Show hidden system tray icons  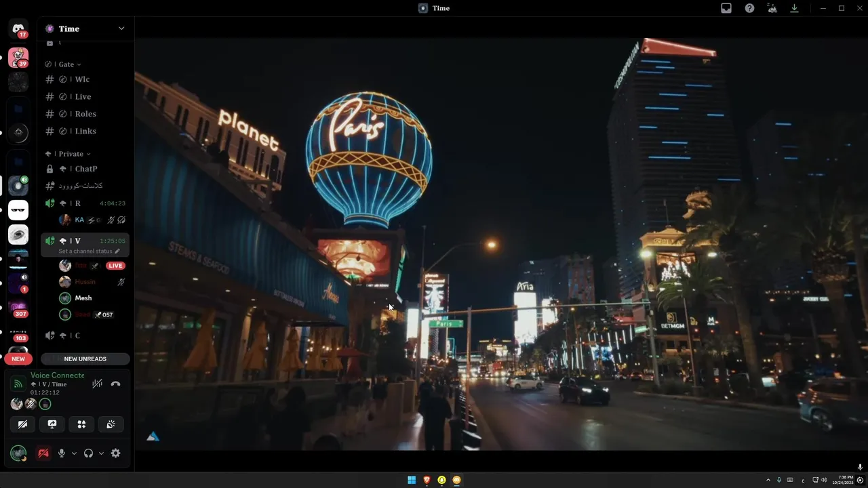point(768,480)
